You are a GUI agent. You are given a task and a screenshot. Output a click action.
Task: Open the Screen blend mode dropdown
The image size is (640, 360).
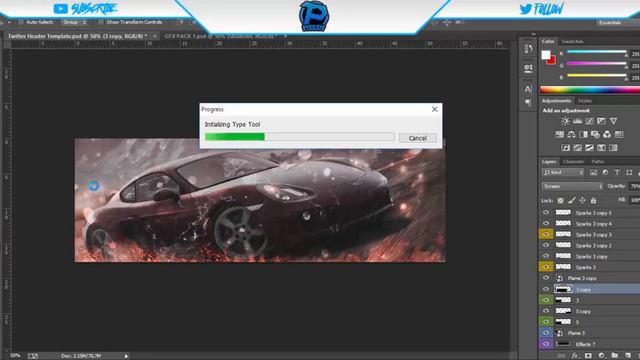point(572,186)
